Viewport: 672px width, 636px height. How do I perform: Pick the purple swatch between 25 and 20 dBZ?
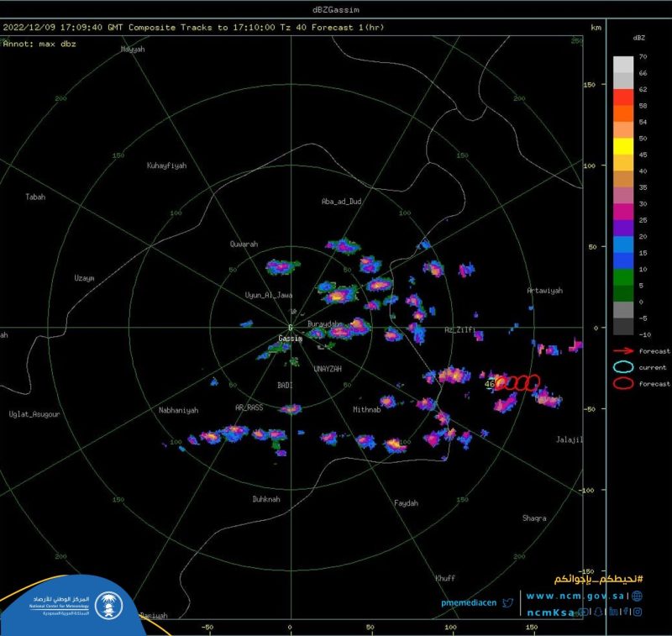coord(623,228)
